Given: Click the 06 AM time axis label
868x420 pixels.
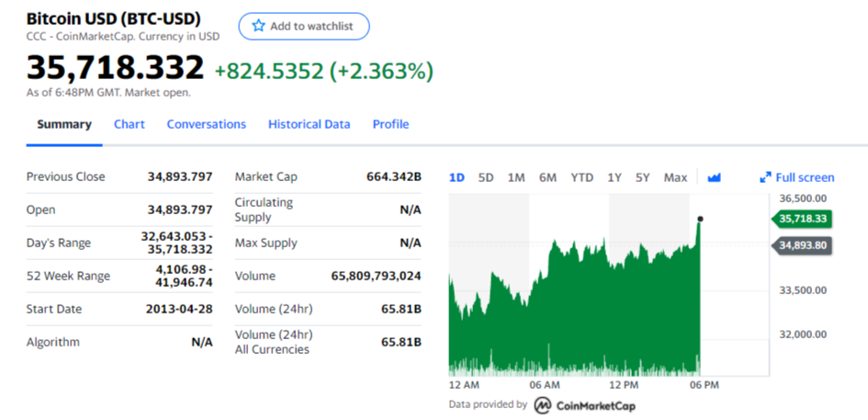Looking at the screenshot, I should click(x=545, y=385).
